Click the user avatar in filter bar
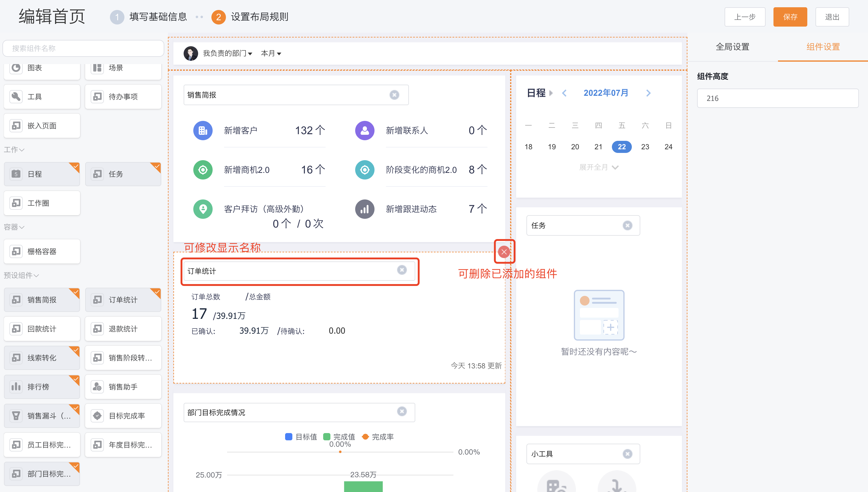Screen dimensions: 868x492 point(191,53)
